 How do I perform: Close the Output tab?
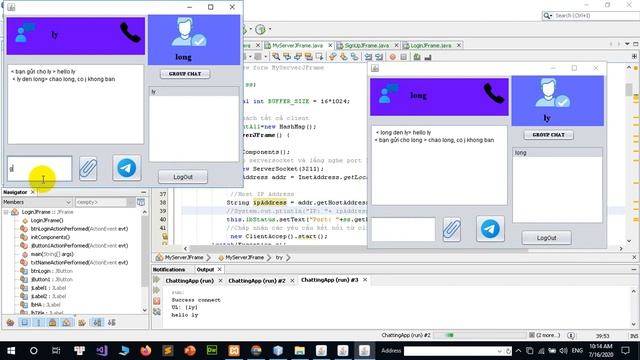[x=220, y=269]
